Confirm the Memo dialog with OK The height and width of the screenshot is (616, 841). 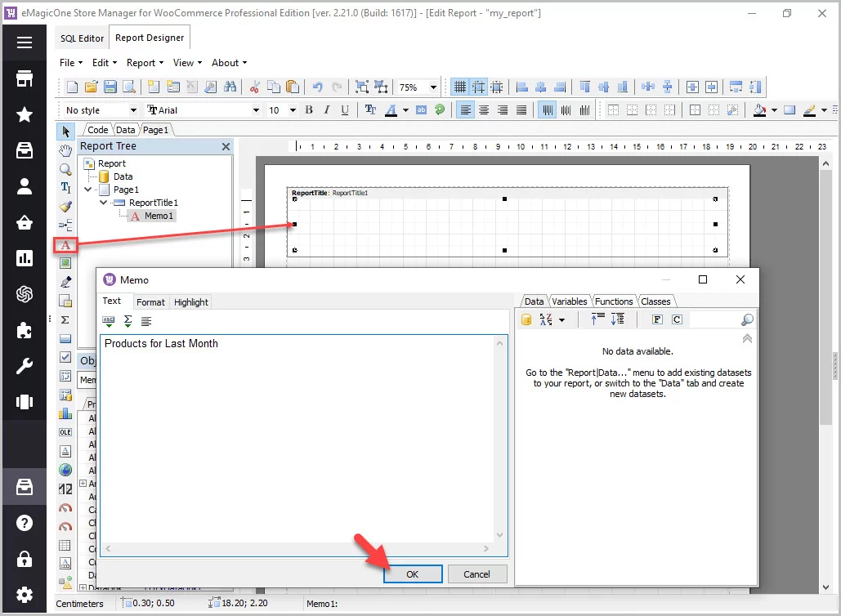(x=413, y=574)
